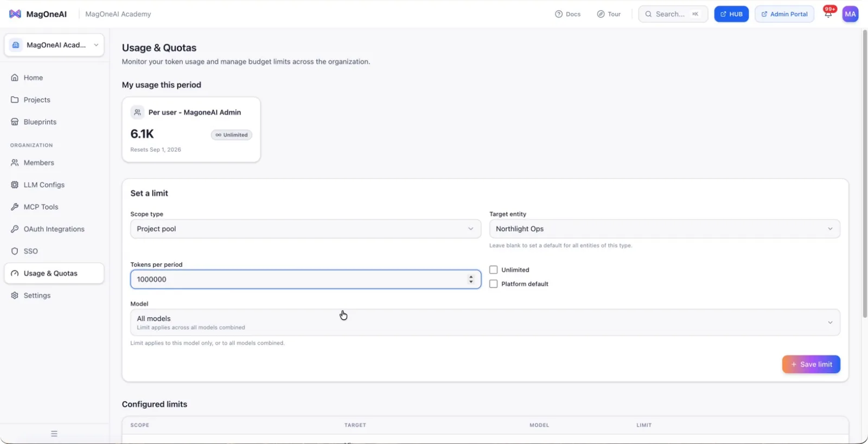Click the organization building icon
The width and height of the screenshot is (868, 444).
(16, 45)
